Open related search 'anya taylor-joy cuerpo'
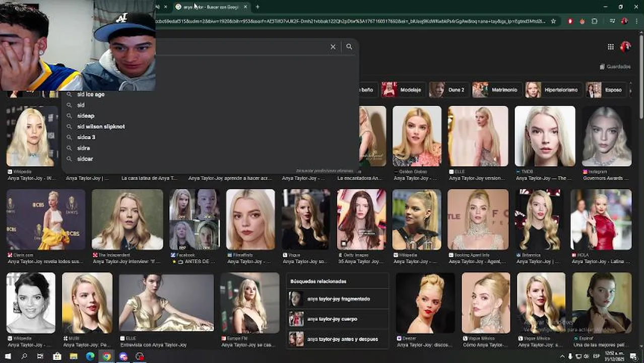 tap(338, 319)
